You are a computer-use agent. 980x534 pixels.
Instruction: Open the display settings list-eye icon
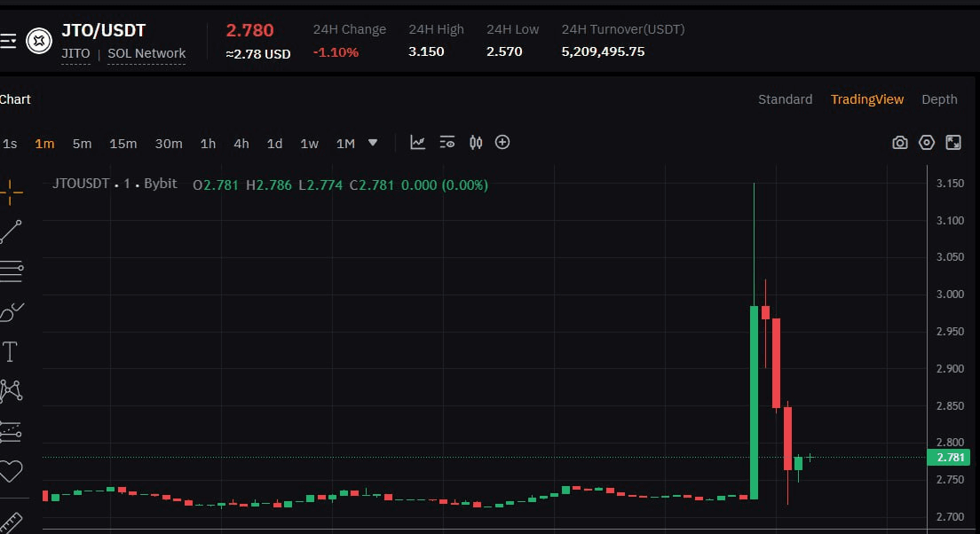coord(447,143)
